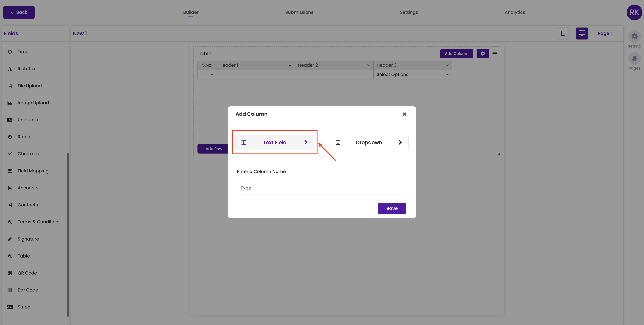This screenshot has height=325, width=644.
Task: Open the table hamburger menu icon
Action: (494, 53)
